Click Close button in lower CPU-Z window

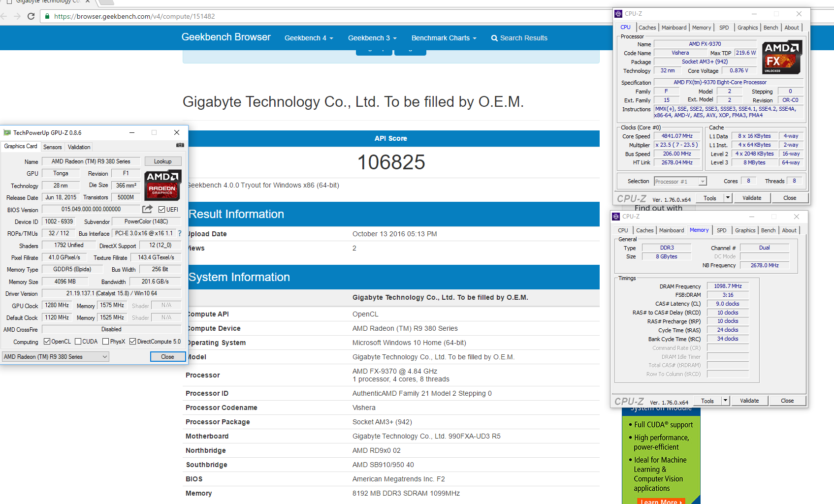(x=787, y=401)
